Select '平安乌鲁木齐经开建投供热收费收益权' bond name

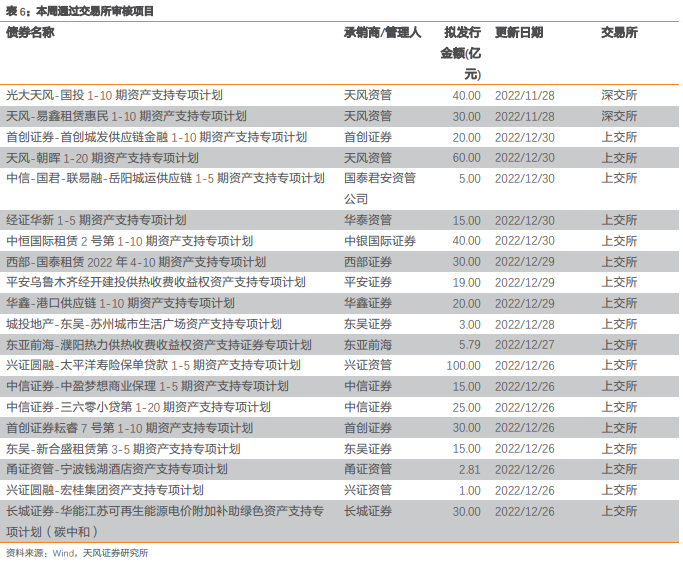point(156,282)
